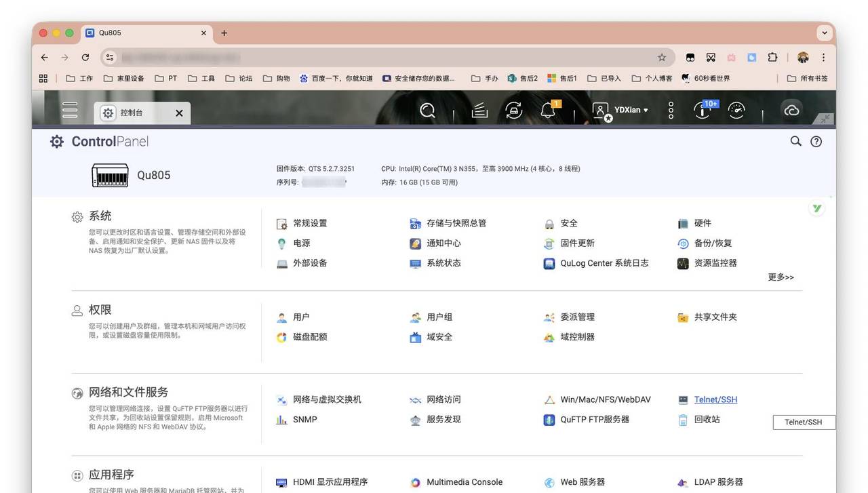Open 资源监控器 in Control Panel
868x493 pixels.
pos(715,263)
